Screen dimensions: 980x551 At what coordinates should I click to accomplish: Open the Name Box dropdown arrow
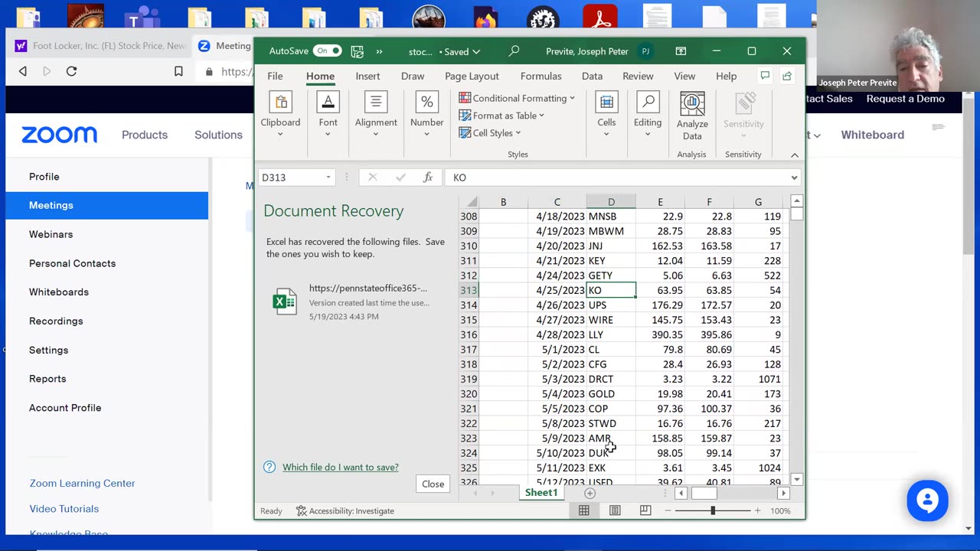[328, 178]
